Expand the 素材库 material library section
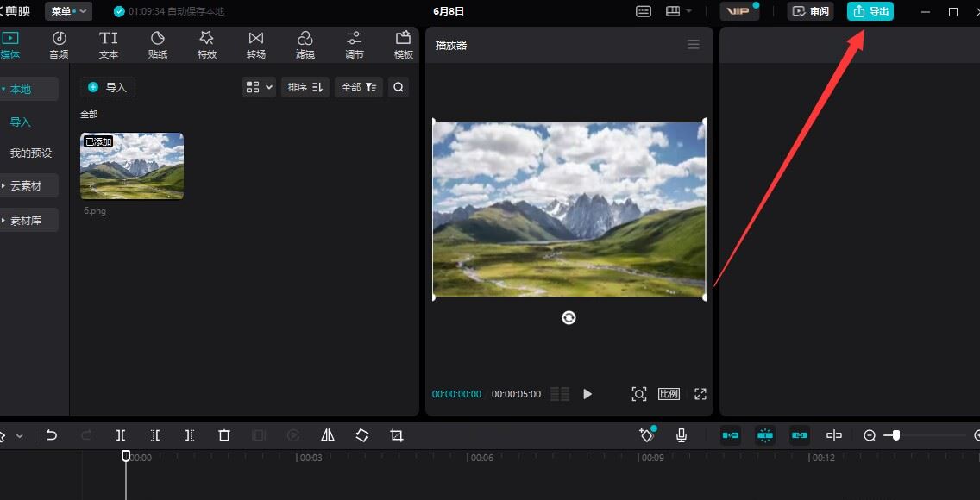 point(28,221)
